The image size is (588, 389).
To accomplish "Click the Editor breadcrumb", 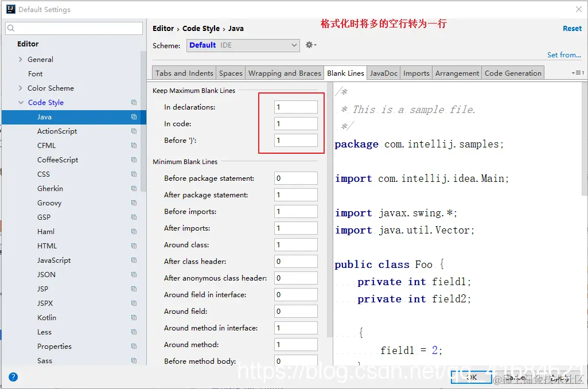I will [x=163, y=29].
